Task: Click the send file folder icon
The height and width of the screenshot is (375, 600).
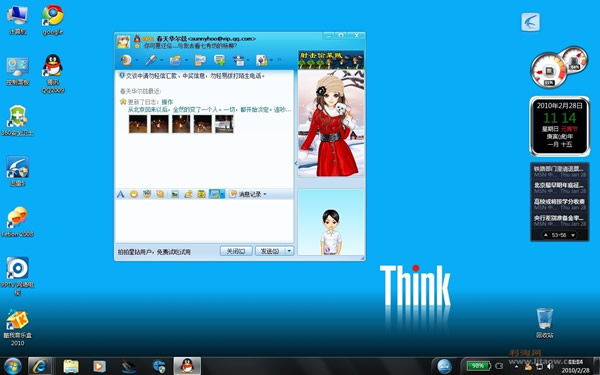Action: [176, 60]
